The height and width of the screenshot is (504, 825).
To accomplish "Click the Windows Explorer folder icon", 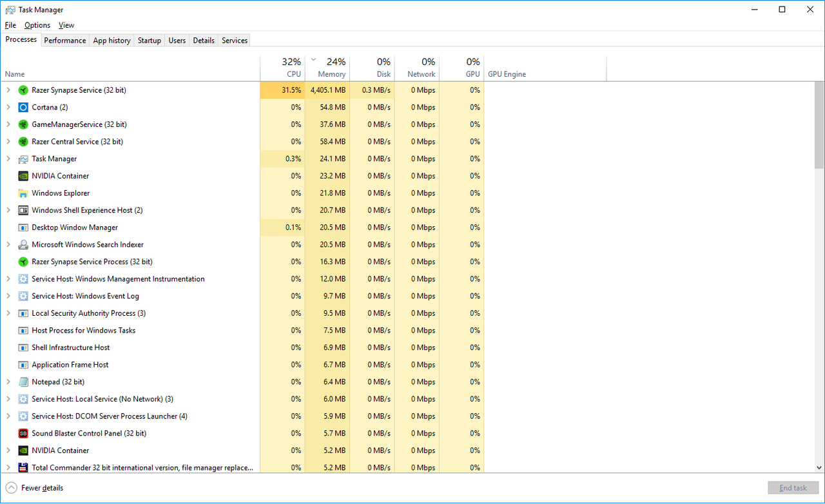I will click(x=23, y=193).
